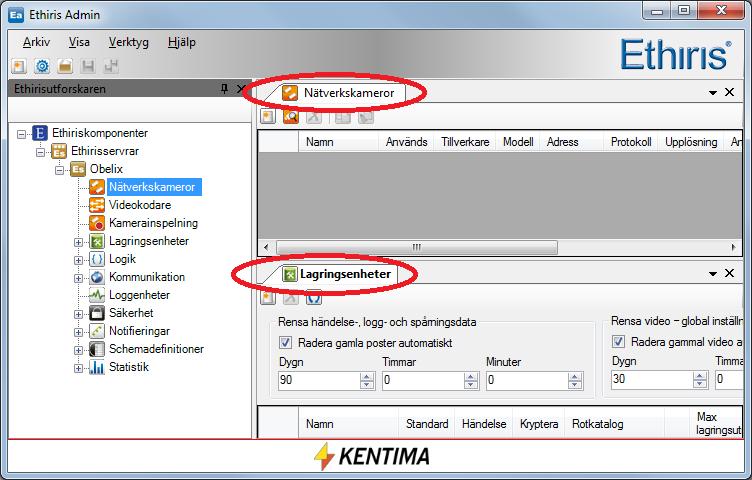Click the Ethiriskomponenter E icon
Viewport: 752px width, 480px height.
pos(40,133)
